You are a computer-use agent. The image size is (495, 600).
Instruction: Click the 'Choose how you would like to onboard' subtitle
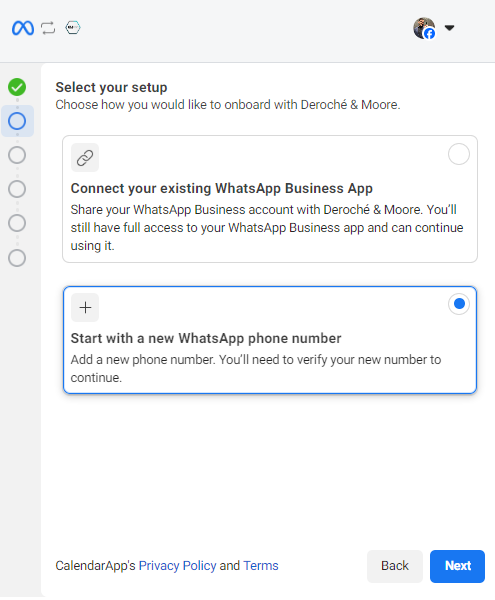click(228, 105)
